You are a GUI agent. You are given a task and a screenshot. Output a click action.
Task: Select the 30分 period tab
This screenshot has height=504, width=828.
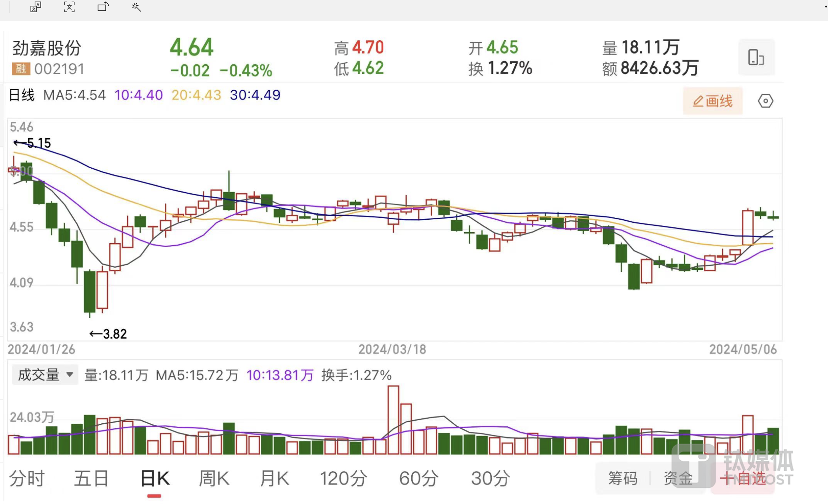coord(490,478)
